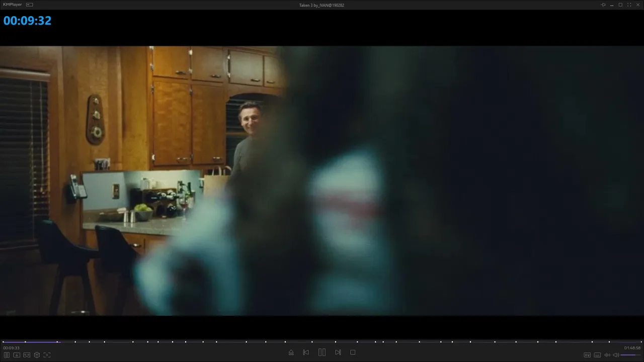Image resolution: width=644 pixels, height=362 pixels.
Task: Maximize the KMPlayer window
Action: click(620, 5)
